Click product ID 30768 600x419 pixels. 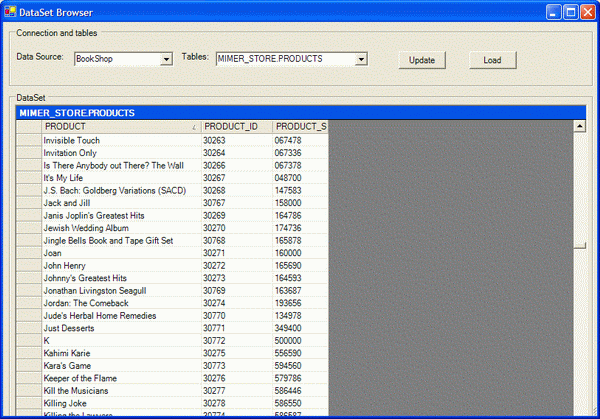236,240
